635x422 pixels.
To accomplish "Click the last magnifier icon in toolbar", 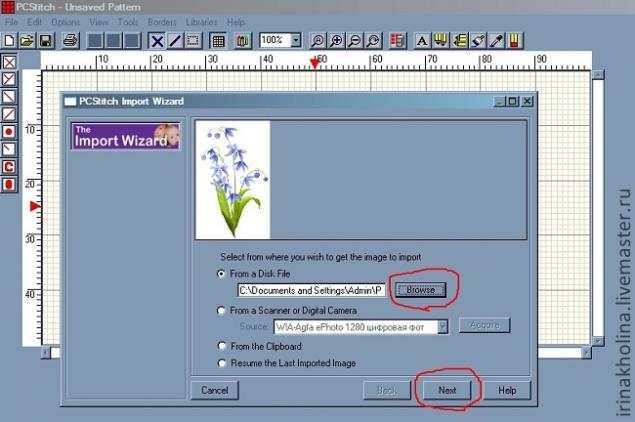I will point(373,41).
